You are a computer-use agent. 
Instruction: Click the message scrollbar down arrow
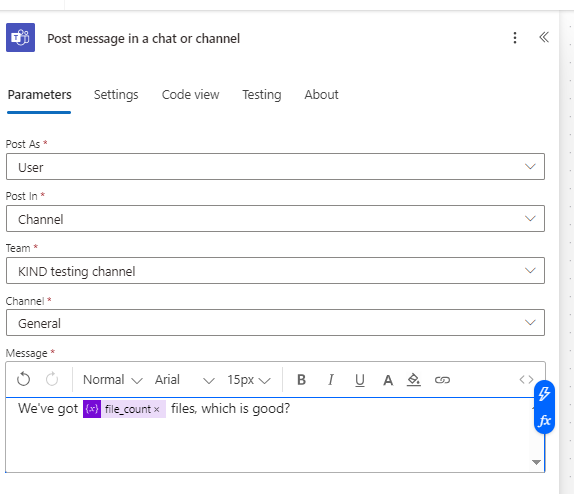tap(536, 462)
